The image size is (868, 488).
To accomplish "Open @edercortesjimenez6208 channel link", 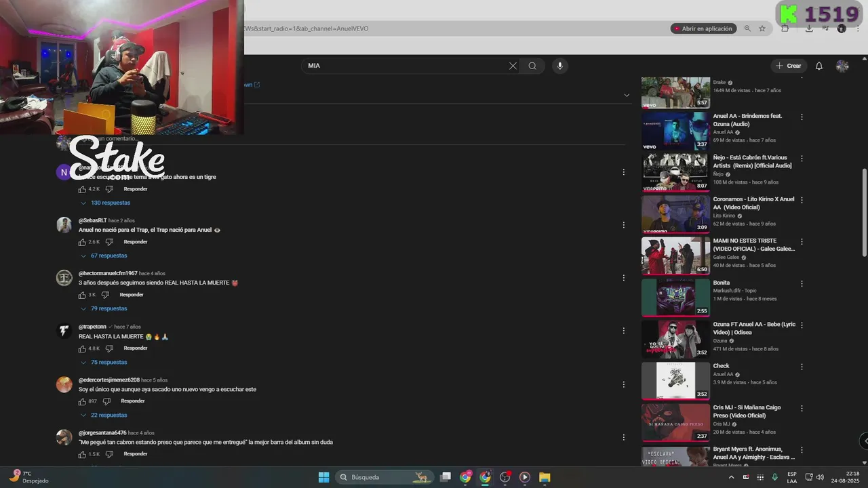I will click(109, 380).
